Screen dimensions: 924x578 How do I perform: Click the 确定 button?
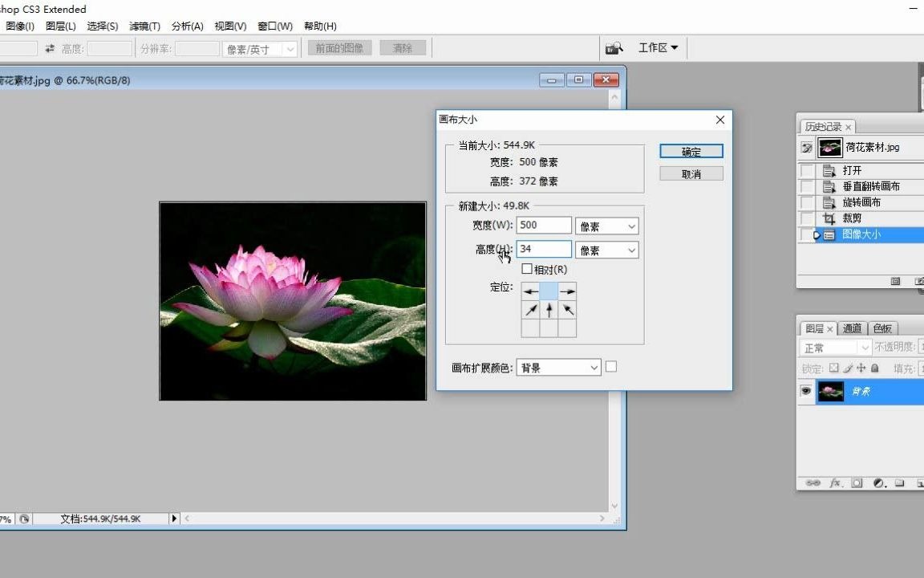click(x=691, y=151)
